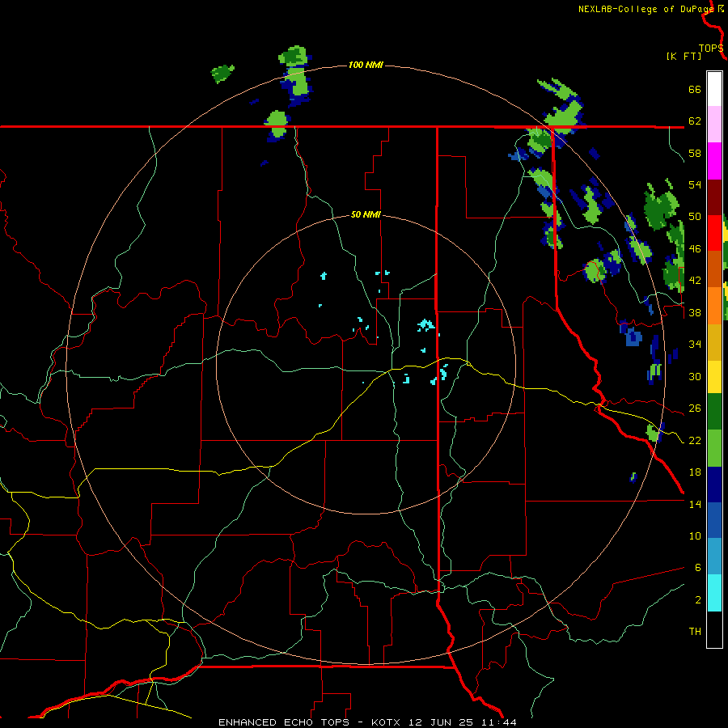The height and width of the screenshot is (728, 728).
Task: Select the '22' legend value
Action: click(x=695, y=440)
